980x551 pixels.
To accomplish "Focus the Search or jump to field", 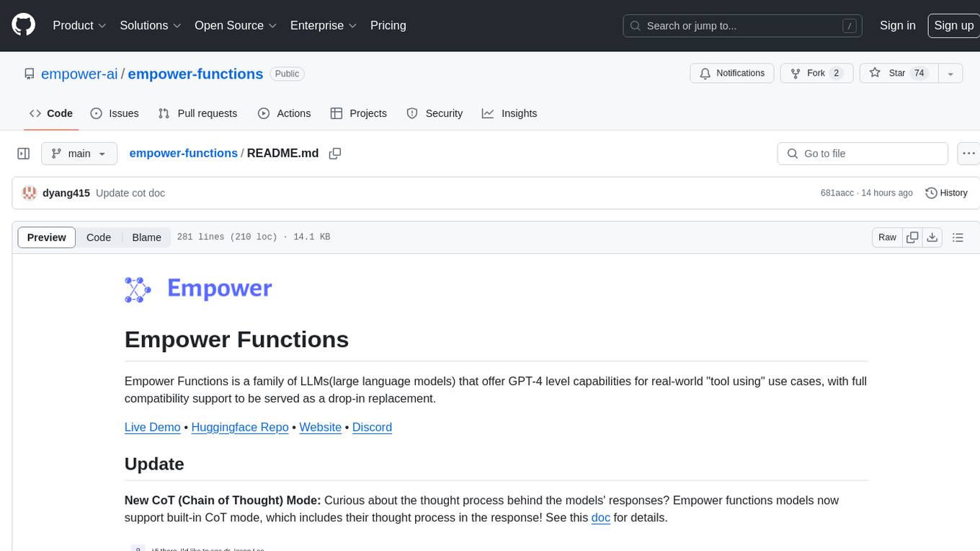I will (743, 26).
